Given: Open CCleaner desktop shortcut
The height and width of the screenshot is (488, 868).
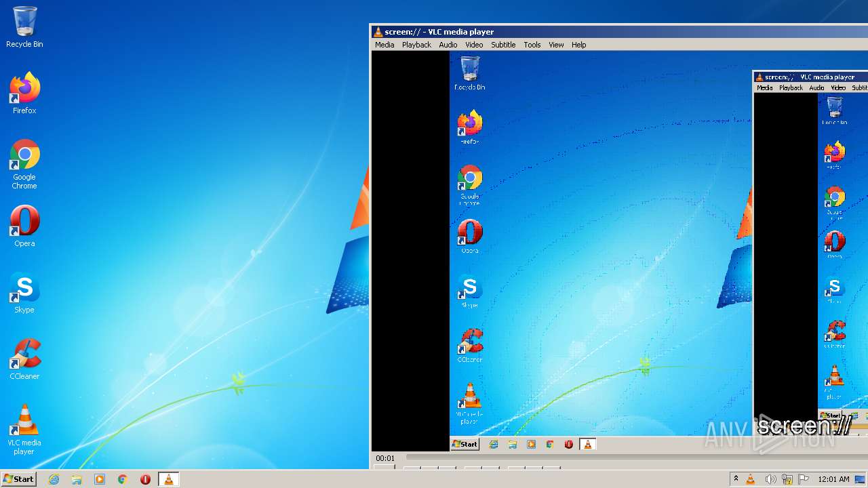Looking at the screenshot, I should (24, 359).
